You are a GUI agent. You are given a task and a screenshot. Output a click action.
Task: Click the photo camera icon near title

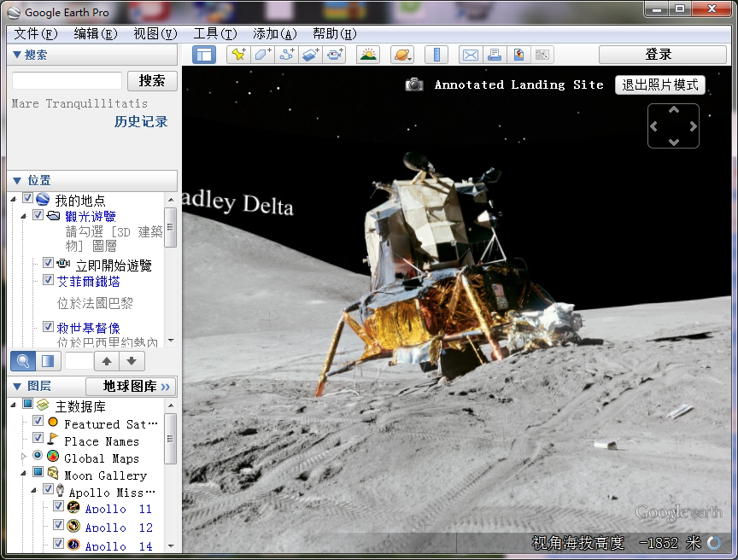[x=414, y=85]
